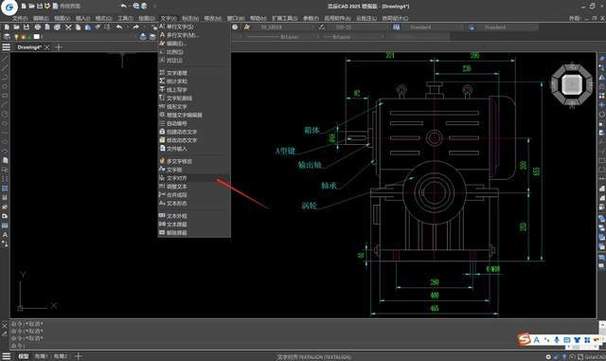Click the table style icon beside first Standard box

pyautogui.click(x=397, y=27)
